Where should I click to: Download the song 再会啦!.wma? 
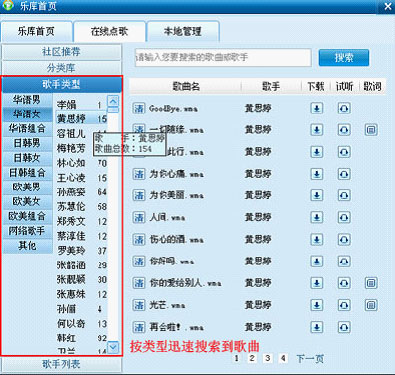pyautogui.click(x=317, y=327)
